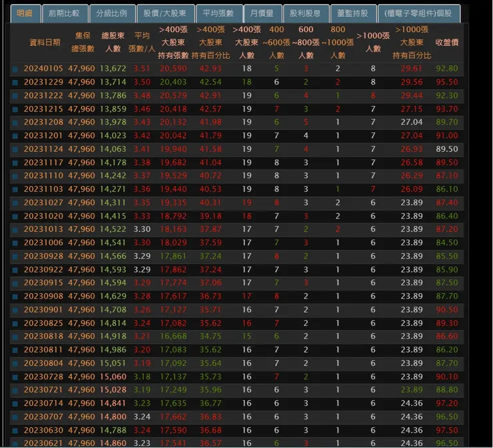The image size is (493, 448).
Task: Click the blue square icon for row 20231027
Action: click(x=15, y=203)
